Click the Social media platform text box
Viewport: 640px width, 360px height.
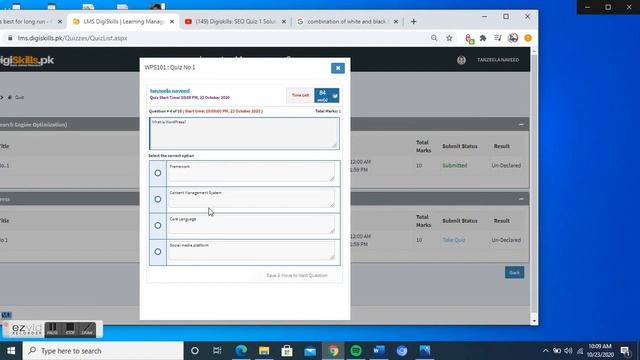click(251, 251)
